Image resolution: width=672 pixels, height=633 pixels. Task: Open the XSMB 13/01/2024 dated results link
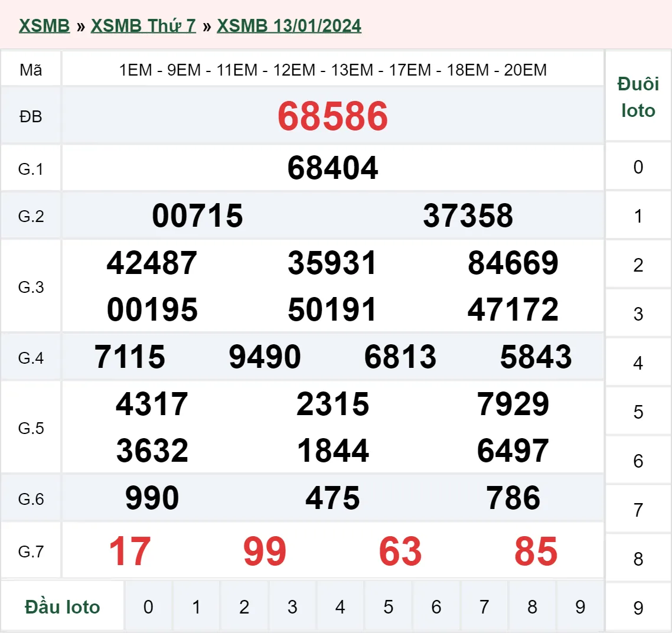289,25
